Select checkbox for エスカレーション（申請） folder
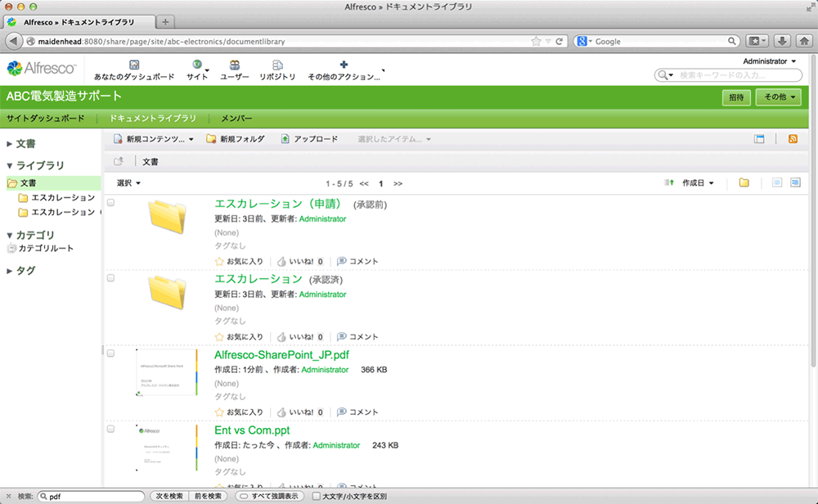818x504 pixels. click(110, 202)
